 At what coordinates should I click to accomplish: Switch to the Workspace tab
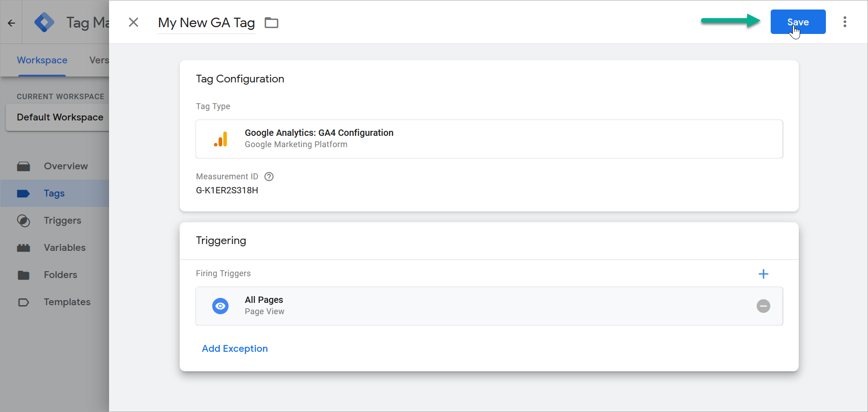coord(42,60)
